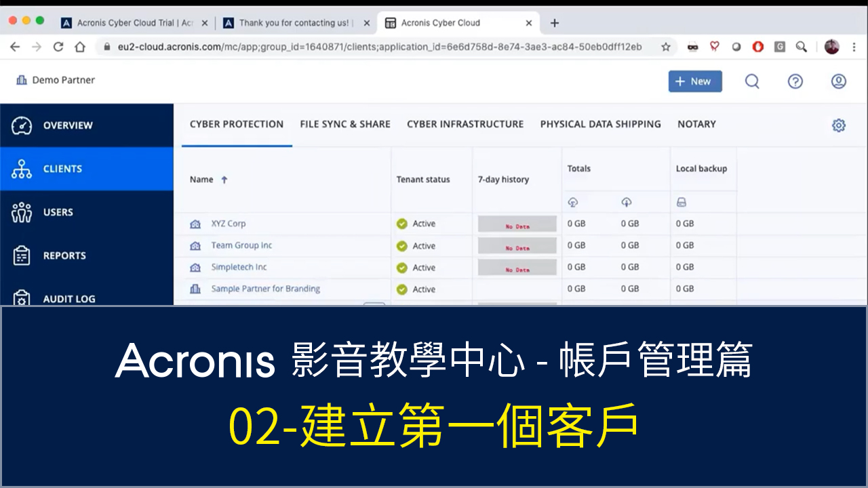Click the New button

695,81
